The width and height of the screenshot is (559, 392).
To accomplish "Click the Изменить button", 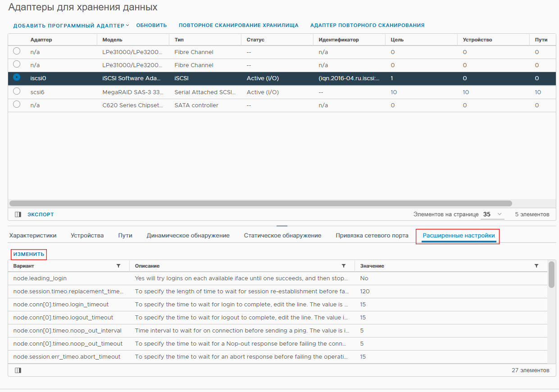I will (29, 255).
